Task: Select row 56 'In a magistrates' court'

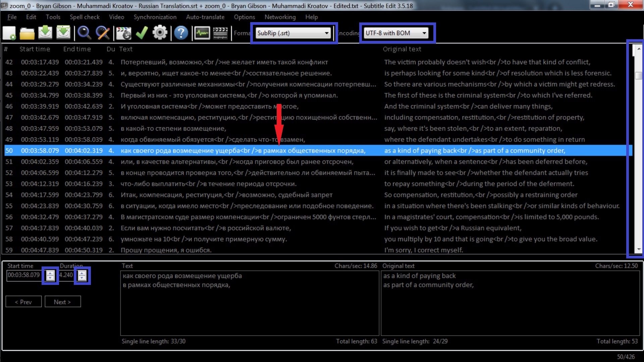Action: point(318,217)
